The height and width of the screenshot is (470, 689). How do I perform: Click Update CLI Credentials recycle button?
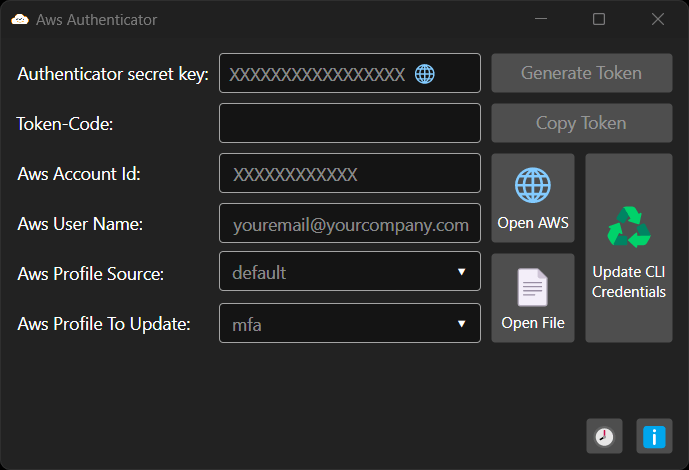point(629,248)
